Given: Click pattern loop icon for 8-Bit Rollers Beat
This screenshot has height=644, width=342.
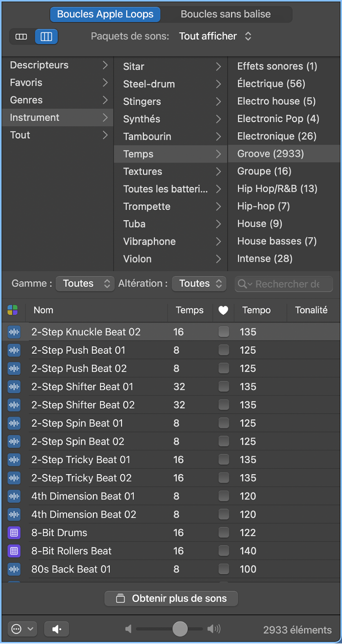Looking at the screenshot, I should click(14, 551).
